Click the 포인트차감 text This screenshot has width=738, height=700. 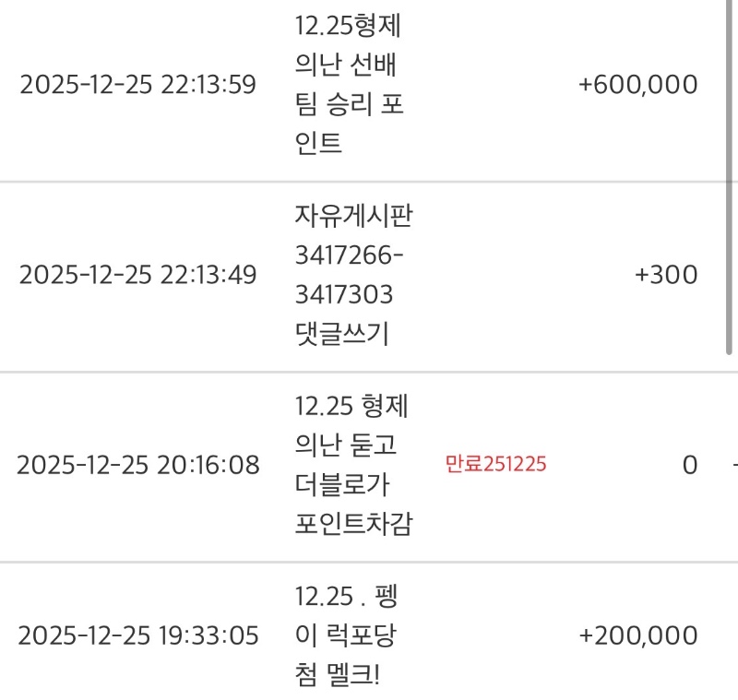pos(353,524)
